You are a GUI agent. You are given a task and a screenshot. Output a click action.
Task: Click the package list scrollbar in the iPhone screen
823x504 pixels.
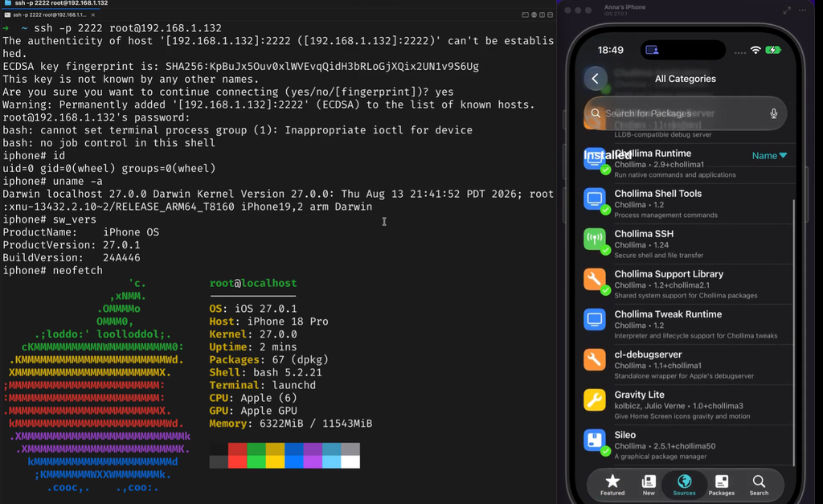(x=793, y=332)
